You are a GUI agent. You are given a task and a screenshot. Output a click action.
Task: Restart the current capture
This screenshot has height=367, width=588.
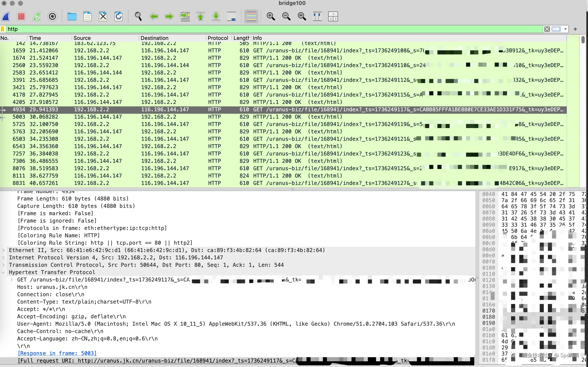click(37, 17)
